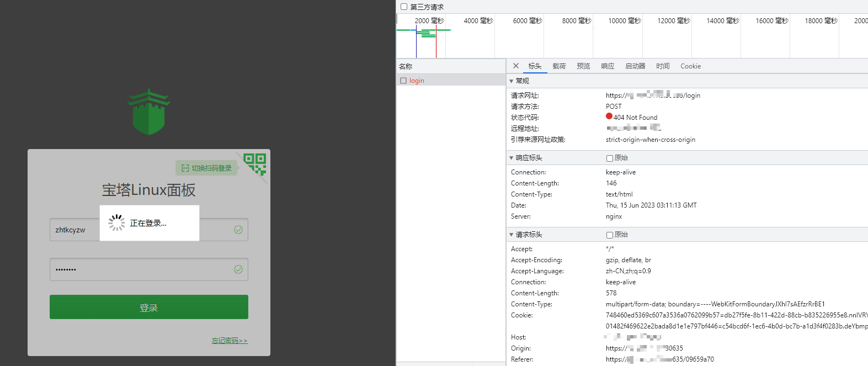Click the 2000 毫秒 timeline marker
This screenshot has height=366, width=868.
pyautogui.click(x=429, y=21)
